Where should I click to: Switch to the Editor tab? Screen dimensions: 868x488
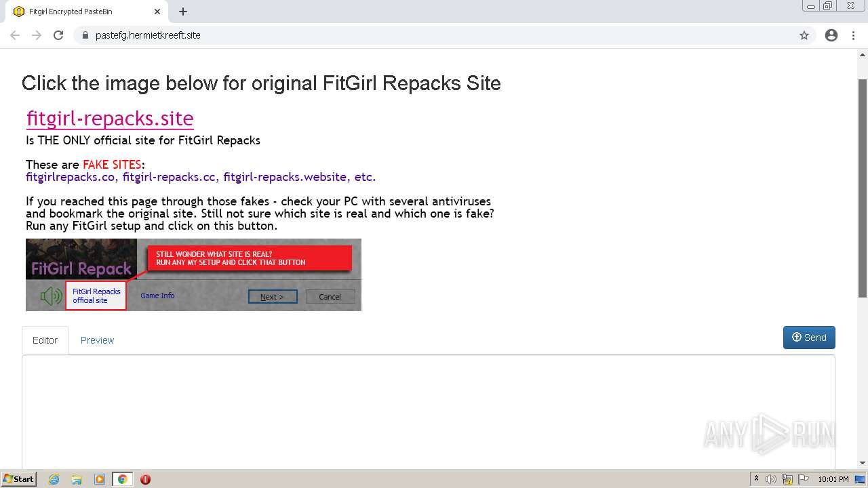[45, 340]
